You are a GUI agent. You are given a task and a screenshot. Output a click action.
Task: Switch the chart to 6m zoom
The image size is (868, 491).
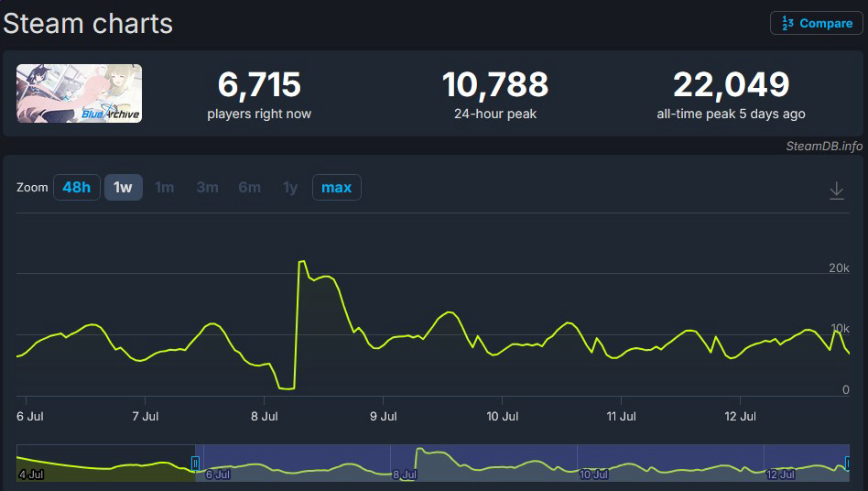click(249, 187)
